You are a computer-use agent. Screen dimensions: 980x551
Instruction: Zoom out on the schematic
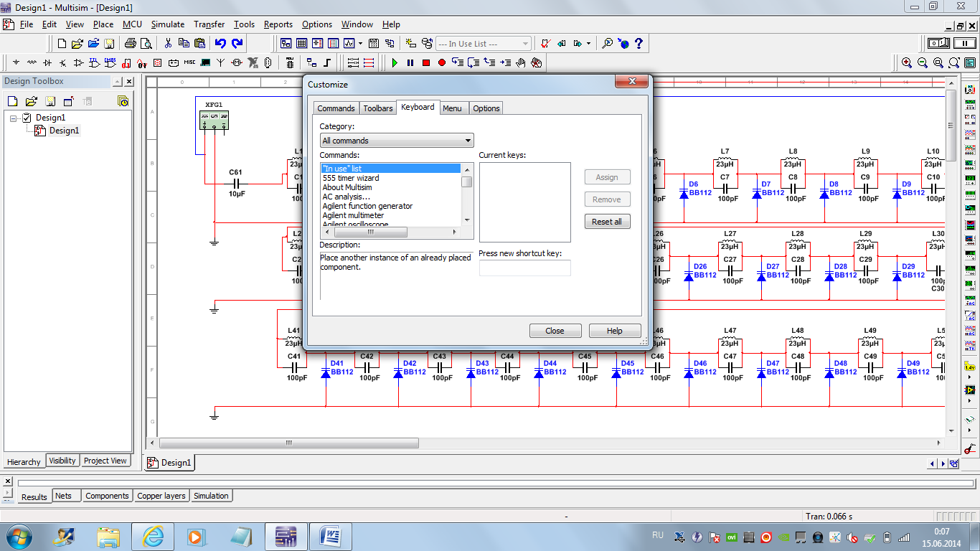923,62
